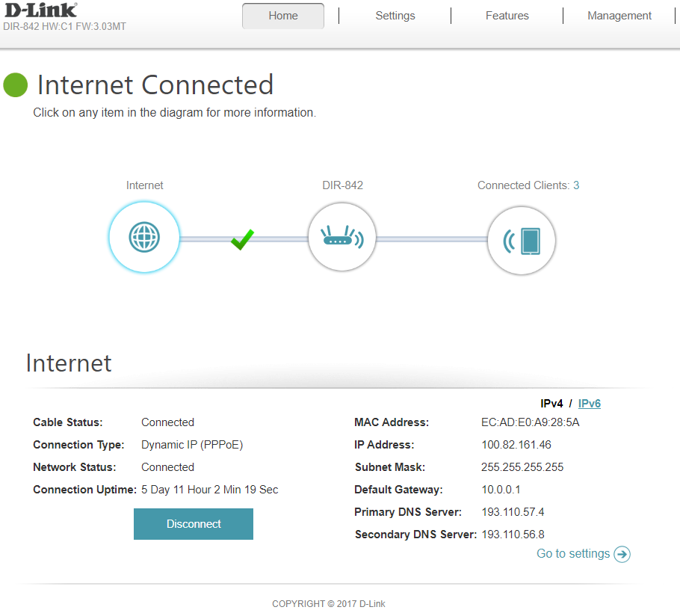Screen dimensions: 680x616
Task: Click primary DNS value 193.110.57.4
Action: [x=513, y=512]
